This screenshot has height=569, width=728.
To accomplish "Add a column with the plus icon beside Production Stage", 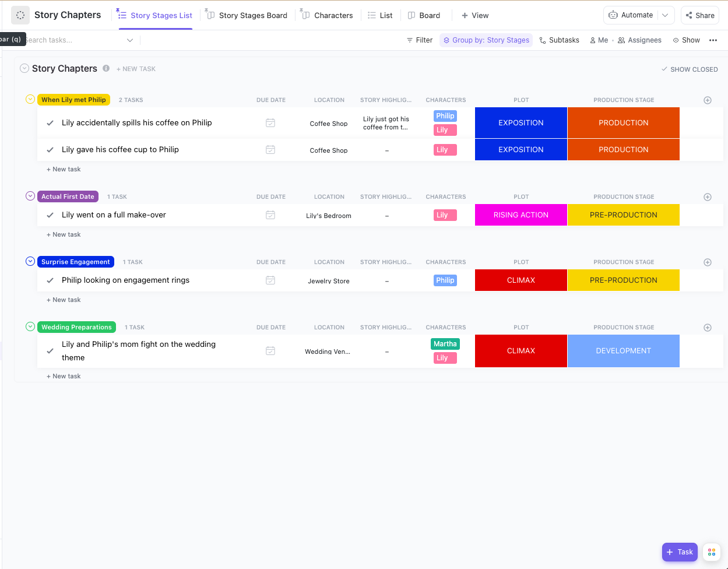I will click(707, 100).
